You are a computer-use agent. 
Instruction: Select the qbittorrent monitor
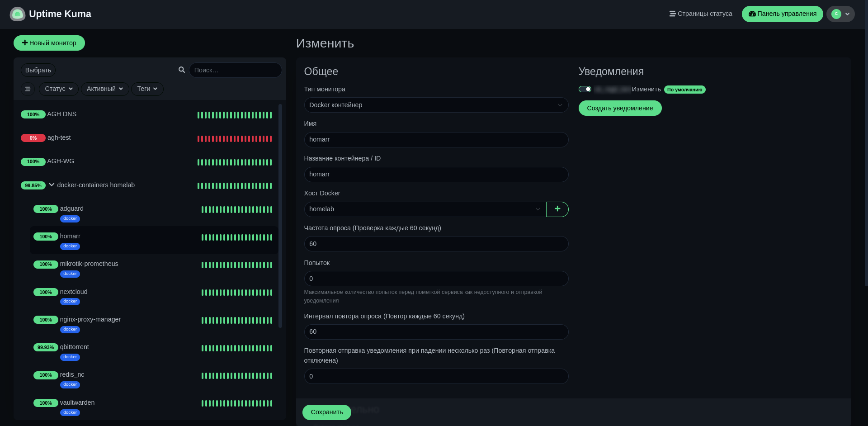point(154,351)
